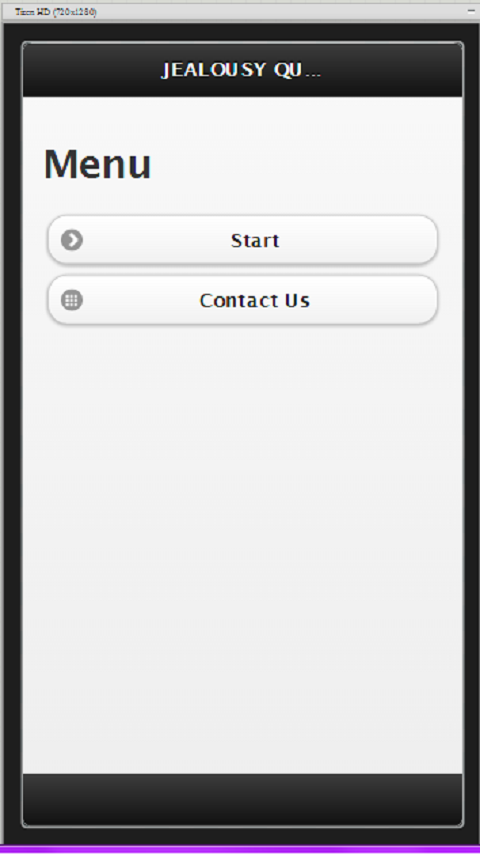Click the right end of Contact Us button
Viewport: 480px width, 854px height.
pyautogui.click(x=420, y=300)
